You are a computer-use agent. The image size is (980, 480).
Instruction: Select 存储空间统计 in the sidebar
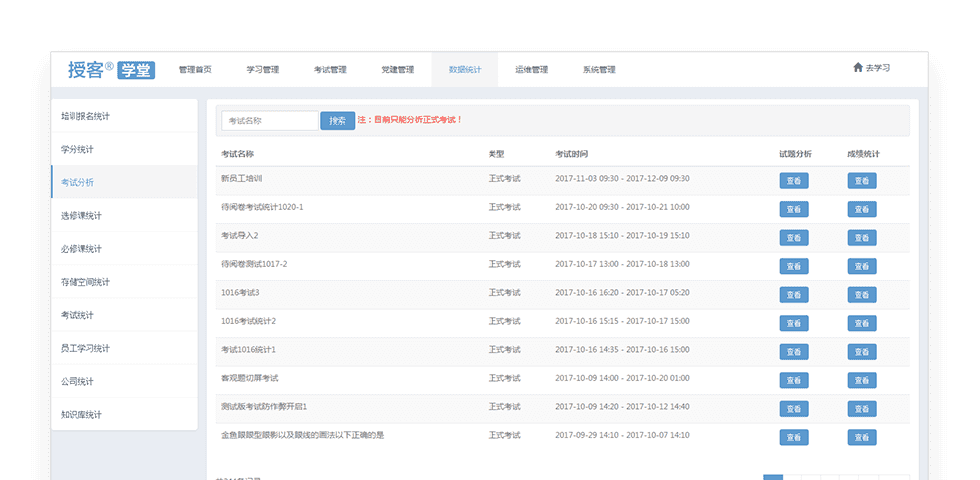(x=125, y=282)
